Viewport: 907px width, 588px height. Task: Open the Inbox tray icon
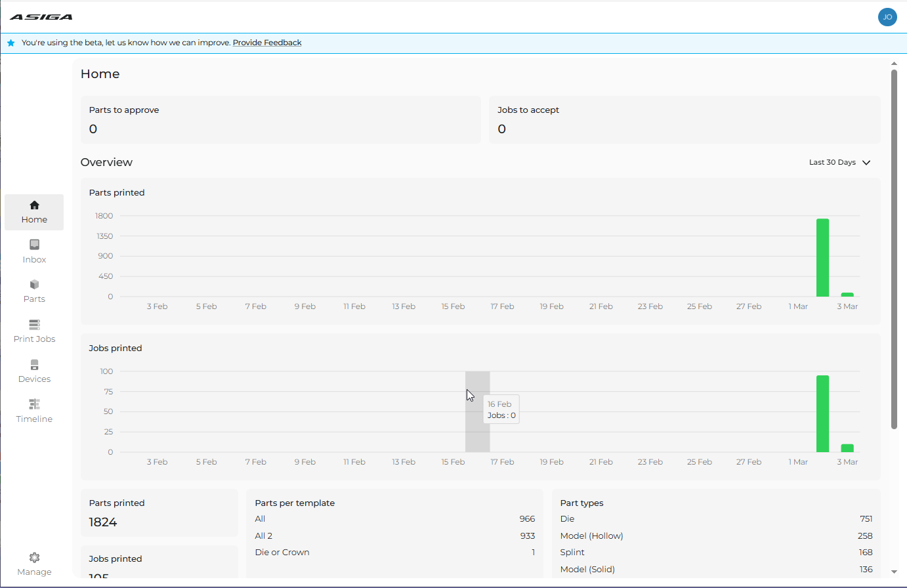(34, 245)
